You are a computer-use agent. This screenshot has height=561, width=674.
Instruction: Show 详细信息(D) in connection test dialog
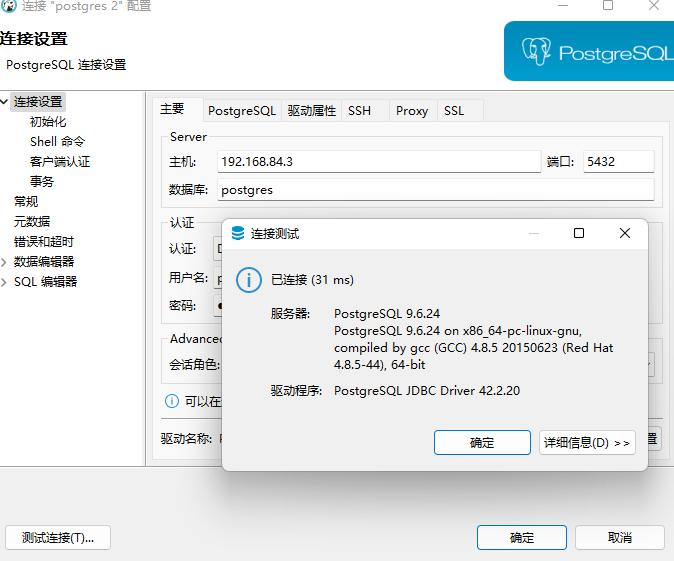click(587, 442)
